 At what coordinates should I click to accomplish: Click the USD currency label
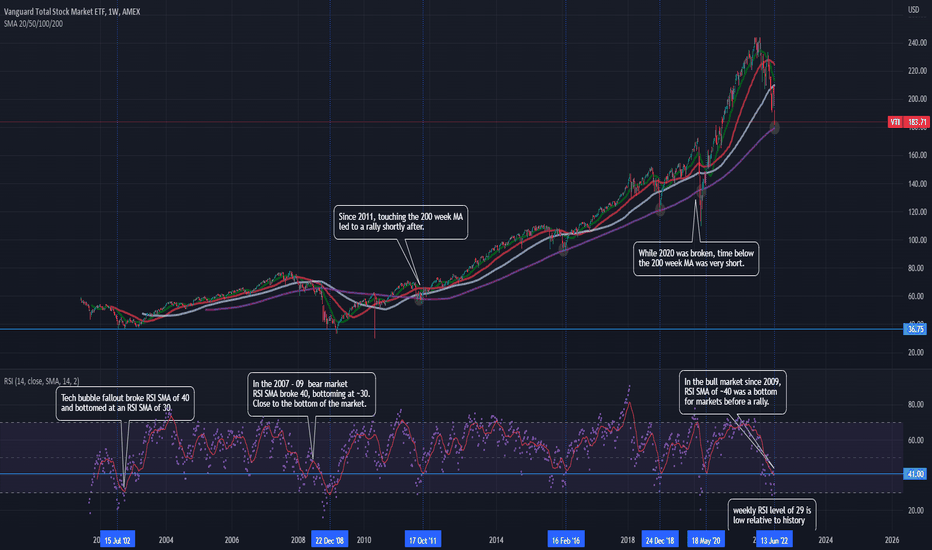tap(914, 10)
